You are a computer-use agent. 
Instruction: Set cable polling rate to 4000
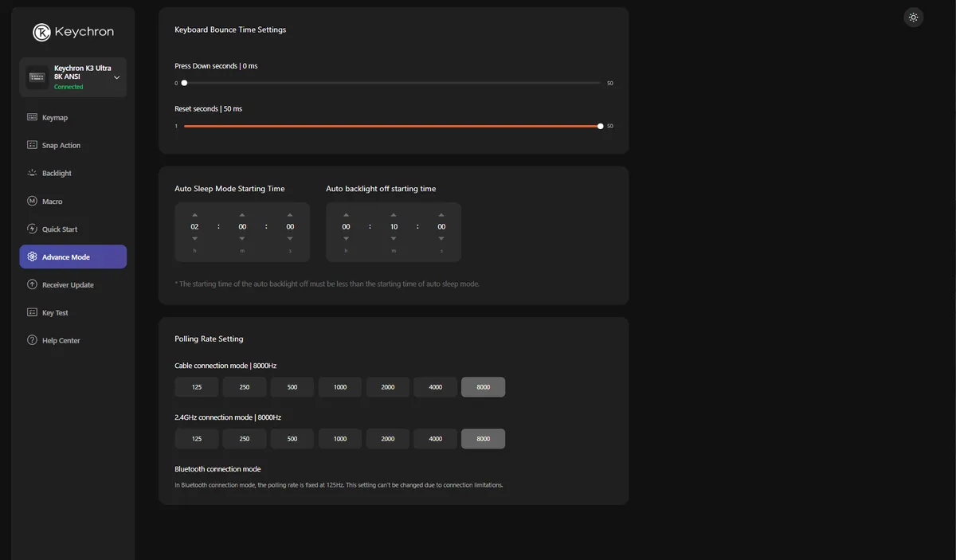(x=436, y=387)
